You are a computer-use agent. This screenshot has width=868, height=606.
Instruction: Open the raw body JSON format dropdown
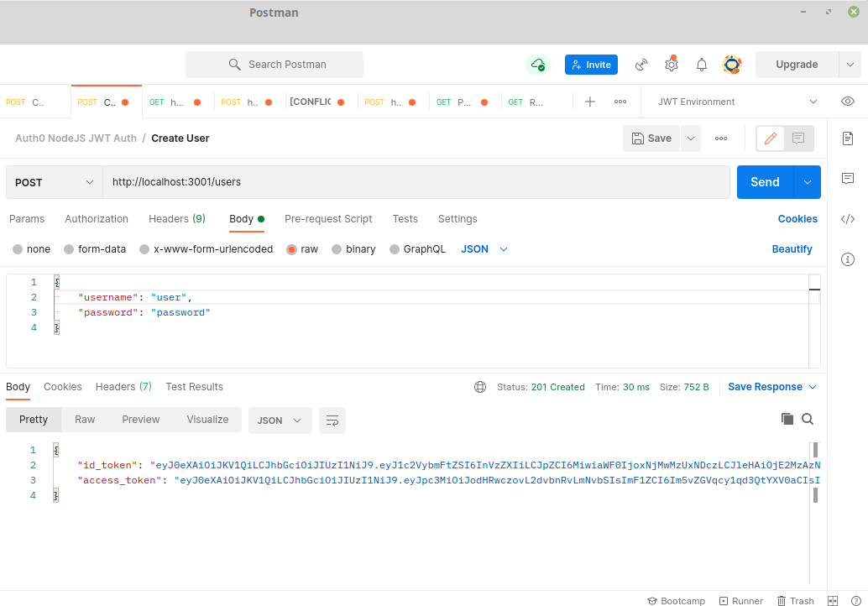[484, 249]
